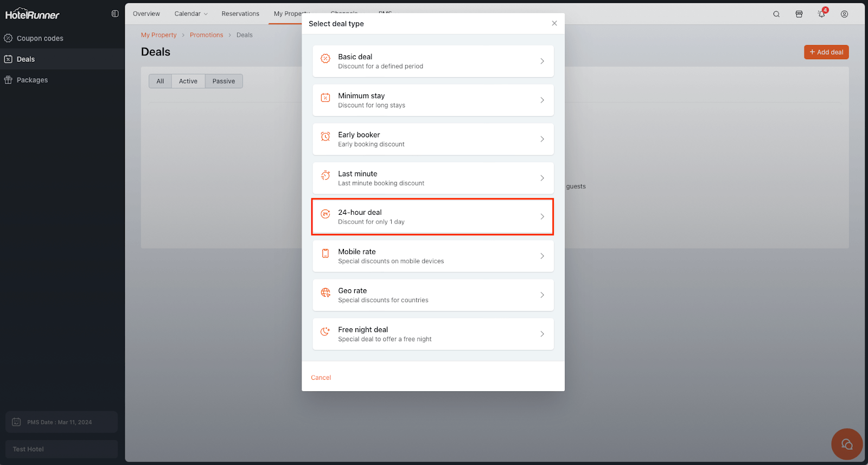
Task: Open the Calendar dropdown menu
Action: 191,14
